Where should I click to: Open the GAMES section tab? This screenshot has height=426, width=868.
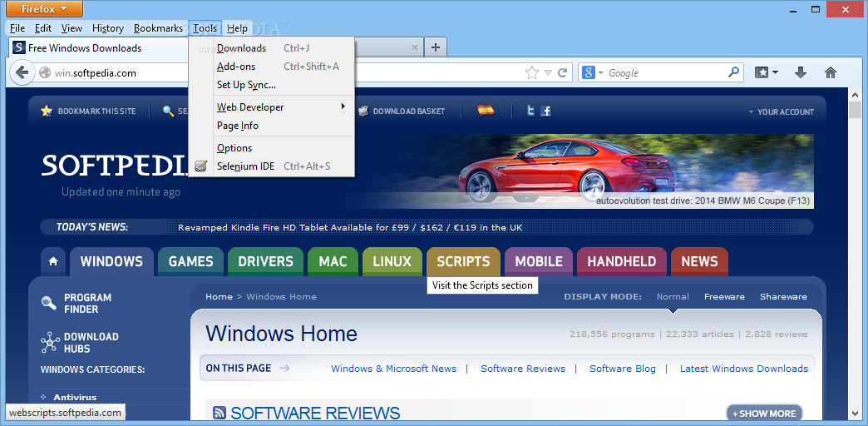click(191, 262)
